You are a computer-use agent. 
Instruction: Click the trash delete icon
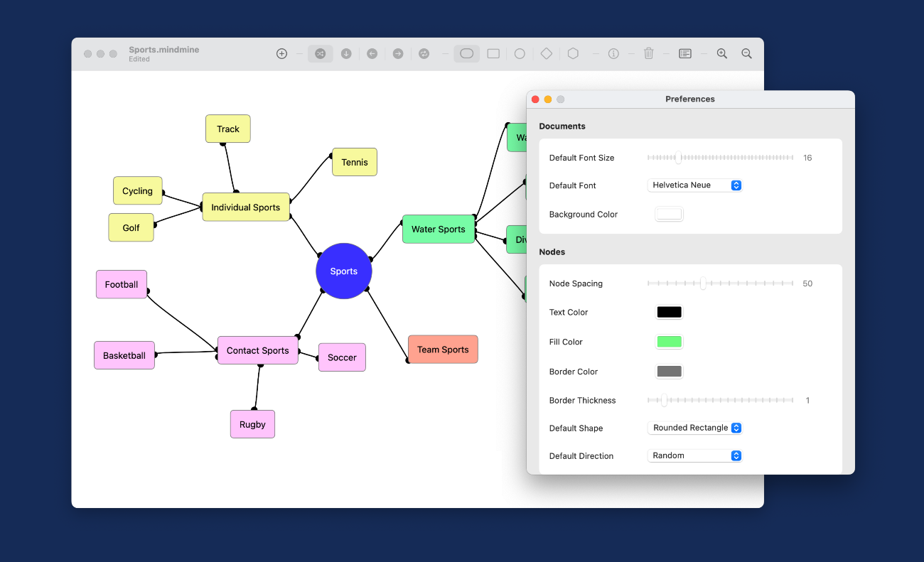[x=648, y=54]
